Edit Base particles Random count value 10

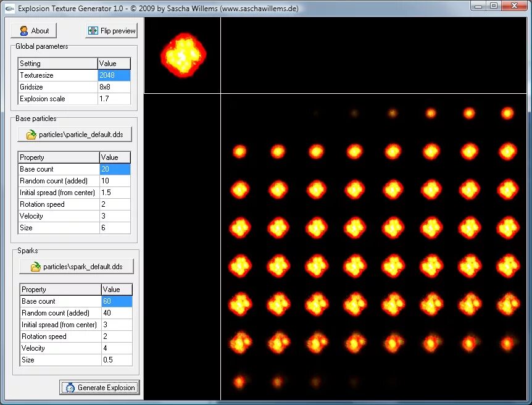pyautogui.click(x=115, y=181)
